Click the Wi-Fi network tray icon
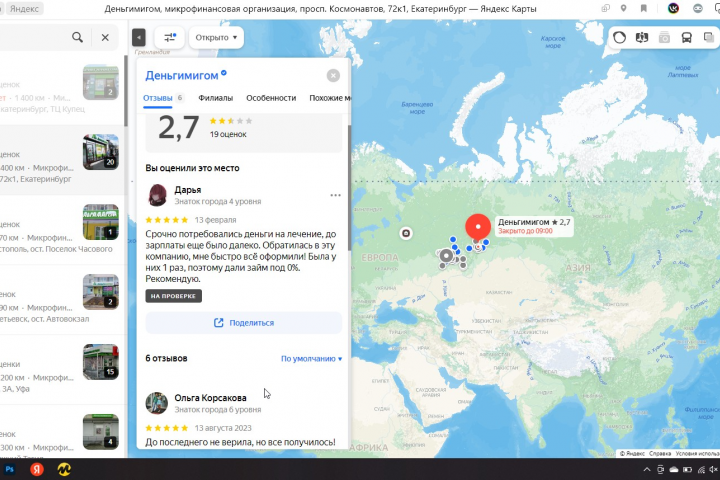720x480 pixels. [x=701, y=469]
